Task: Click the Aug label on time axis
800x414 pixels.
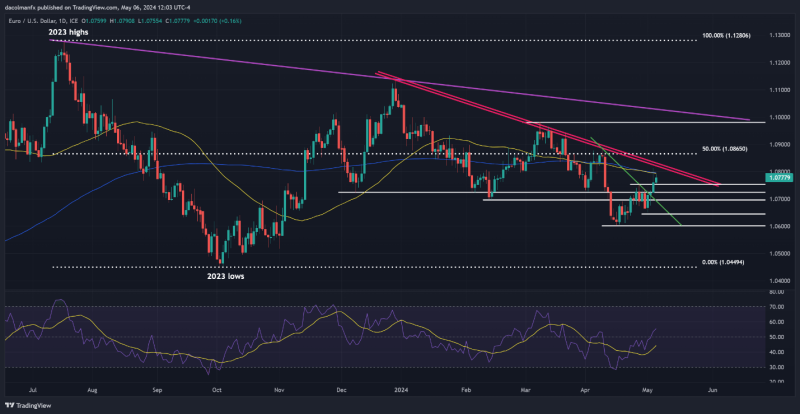Action: (x=92, y=389)
